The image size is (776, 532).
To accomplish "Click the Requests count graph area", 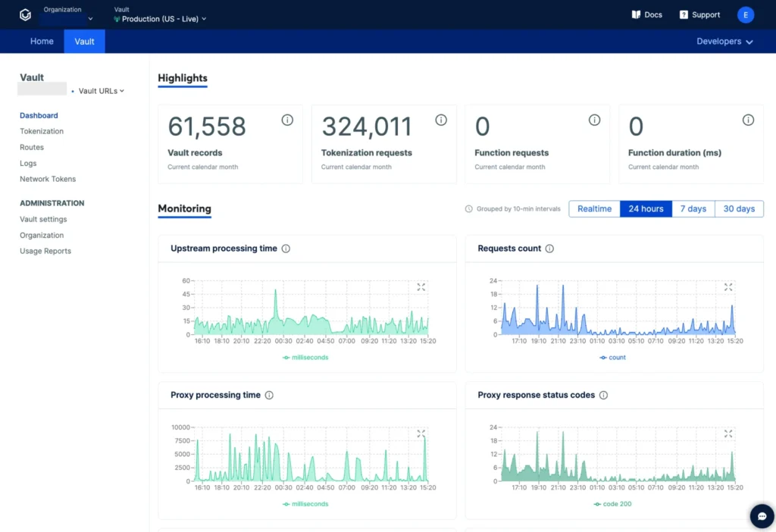I will (618, 308).
